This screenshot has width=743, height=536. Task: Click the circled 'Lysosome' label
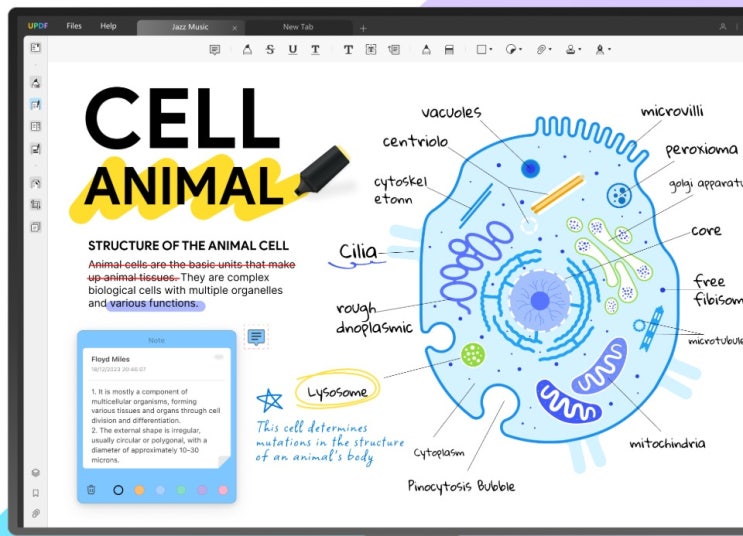(x=337, y=391)
